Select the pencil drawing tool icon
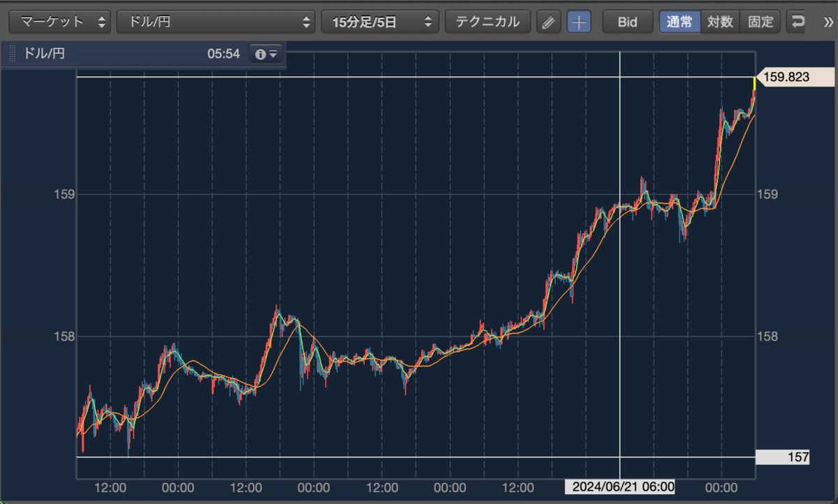 coord(549,22)
